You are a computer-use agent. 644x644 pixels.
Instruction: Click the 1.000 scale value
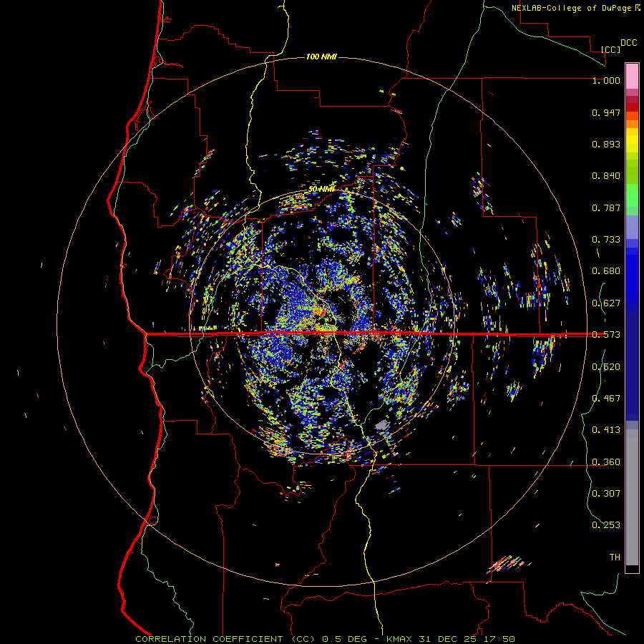(x=606, y=81)
